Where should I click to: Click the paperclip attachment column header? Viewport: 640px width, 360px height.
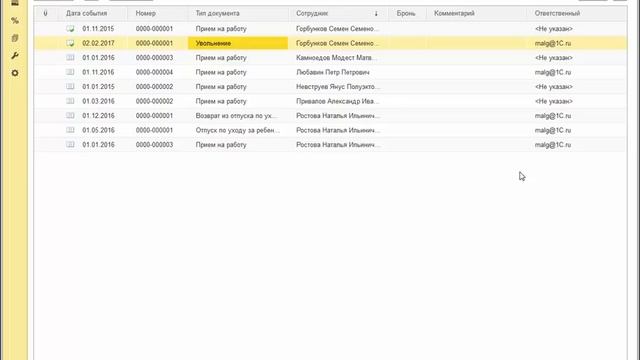point(45,13)
